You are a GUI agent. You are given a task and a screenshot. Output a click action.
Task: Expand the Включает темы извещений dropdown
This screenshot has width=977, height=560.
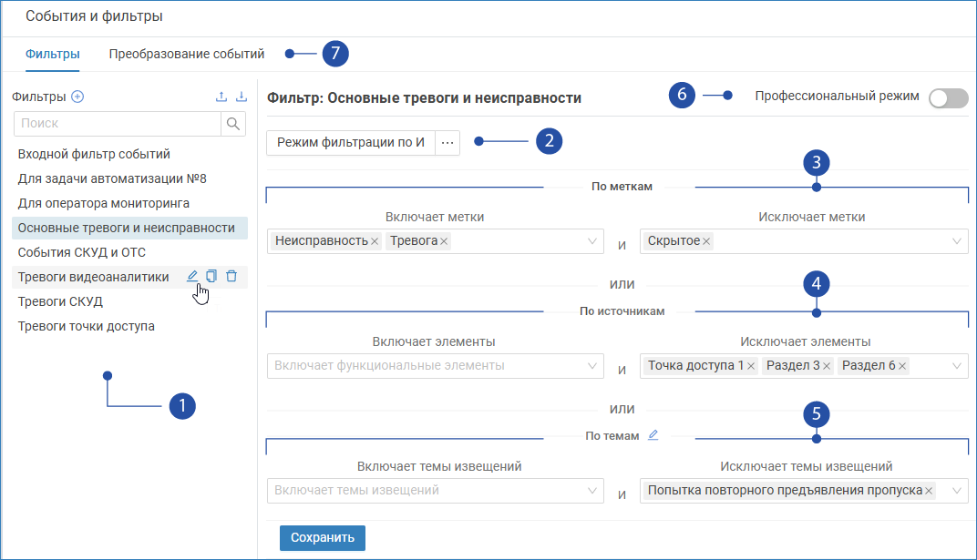point(591,491)
